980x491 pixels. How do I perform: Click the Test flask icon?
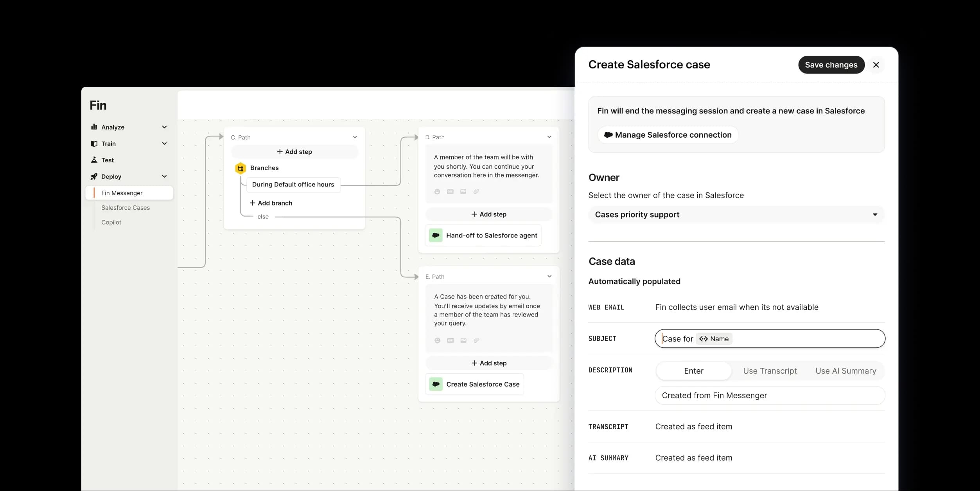[94, 160]
